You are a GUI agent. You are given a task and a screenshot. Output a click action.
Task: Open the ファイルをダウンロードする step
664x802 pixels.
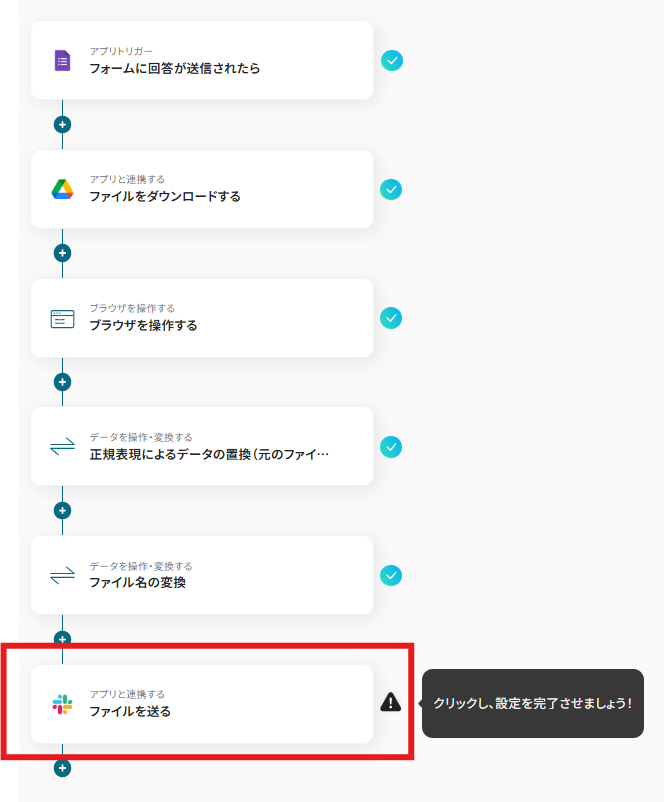click(202, 189)
